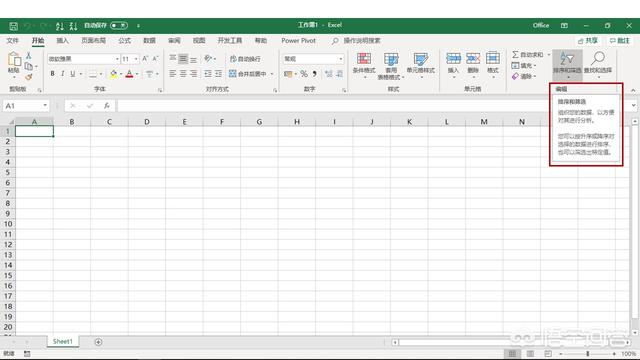Open the Sort and Filter tool
This screenshot has width=640, height=360.
(x=567, y=63)
